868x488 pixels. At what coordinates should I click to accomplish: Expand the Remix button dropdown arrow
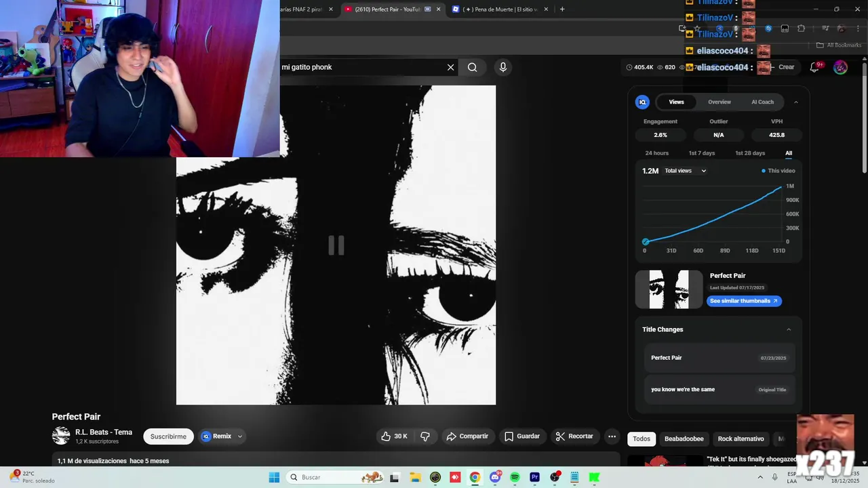pos(239,436)
